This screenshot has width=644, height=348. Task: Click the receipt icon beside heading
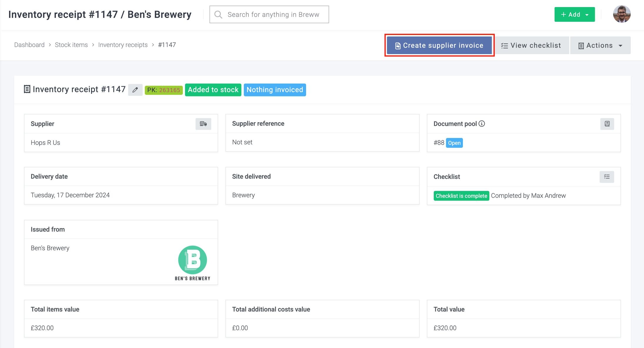click(27, 89)
